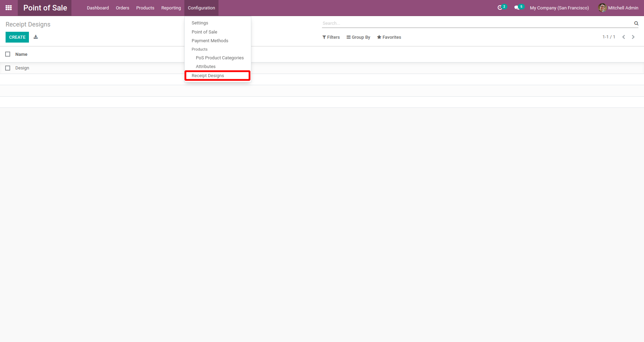
Task: Open the Orders menu
Action: coord(122,8)
